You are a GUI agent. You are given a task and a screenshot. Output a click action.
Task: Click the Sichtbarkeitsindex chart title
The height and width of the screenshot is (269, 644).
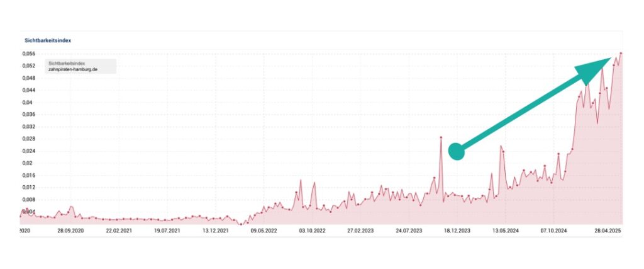(x=47, y=40)
